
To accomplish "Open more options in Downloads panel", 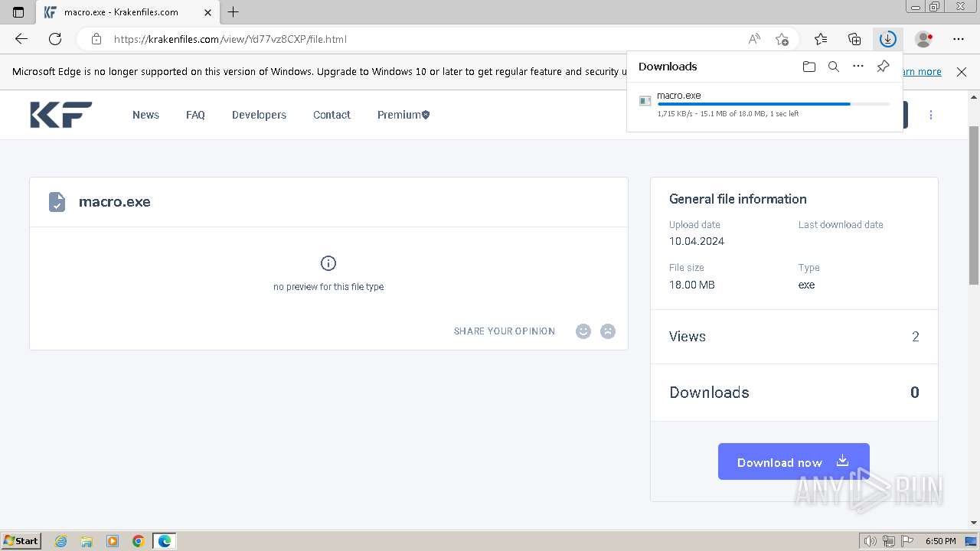I will click(858, 67).
